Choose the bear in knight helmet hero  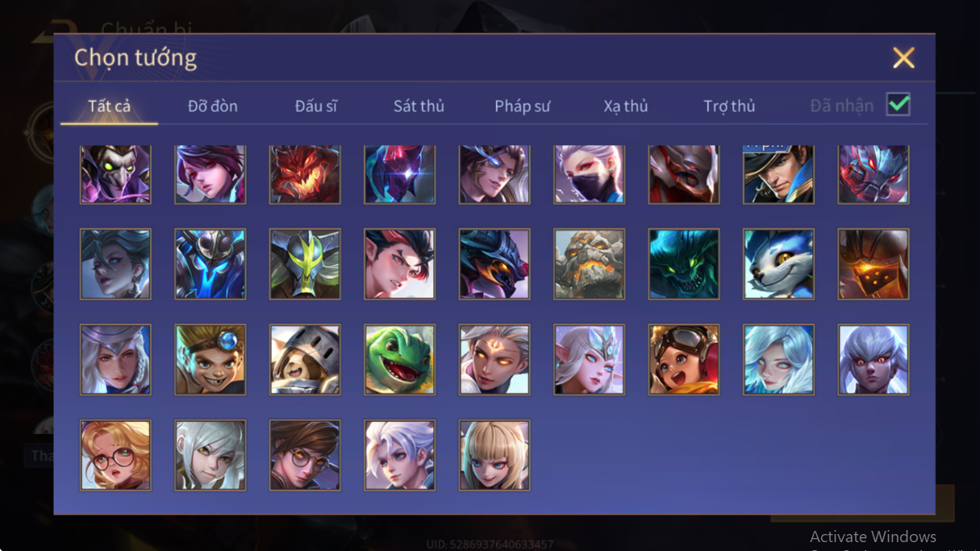tap(305, 360)
